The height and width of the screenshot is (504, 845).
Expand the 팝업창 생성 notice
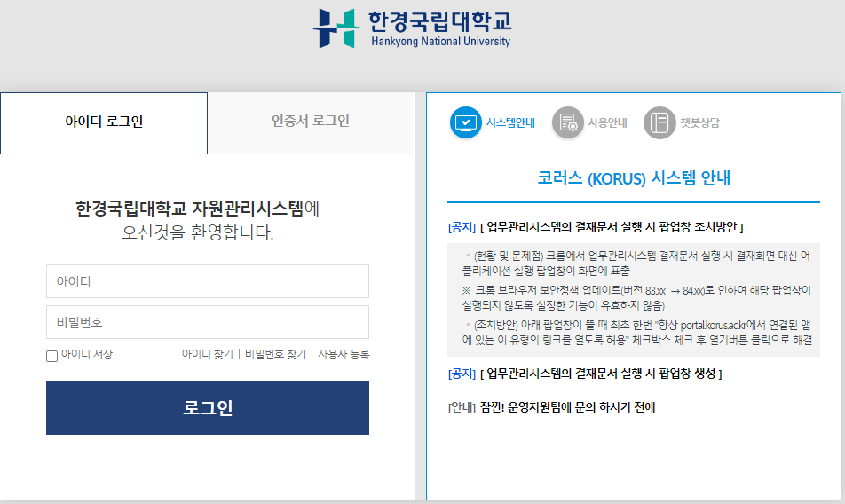pyautogui.click(x=600, y=374)
